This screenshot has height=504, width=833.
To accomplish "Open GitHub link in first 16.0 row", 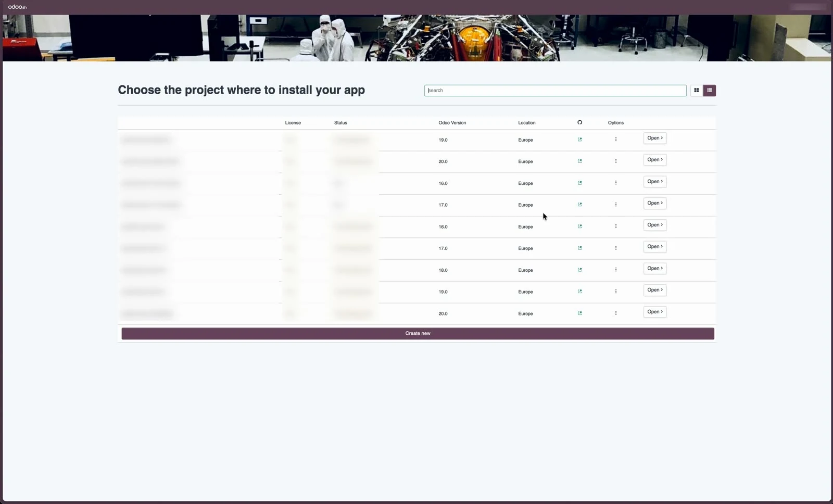I will pyautogui.click(x=579, y=183).
